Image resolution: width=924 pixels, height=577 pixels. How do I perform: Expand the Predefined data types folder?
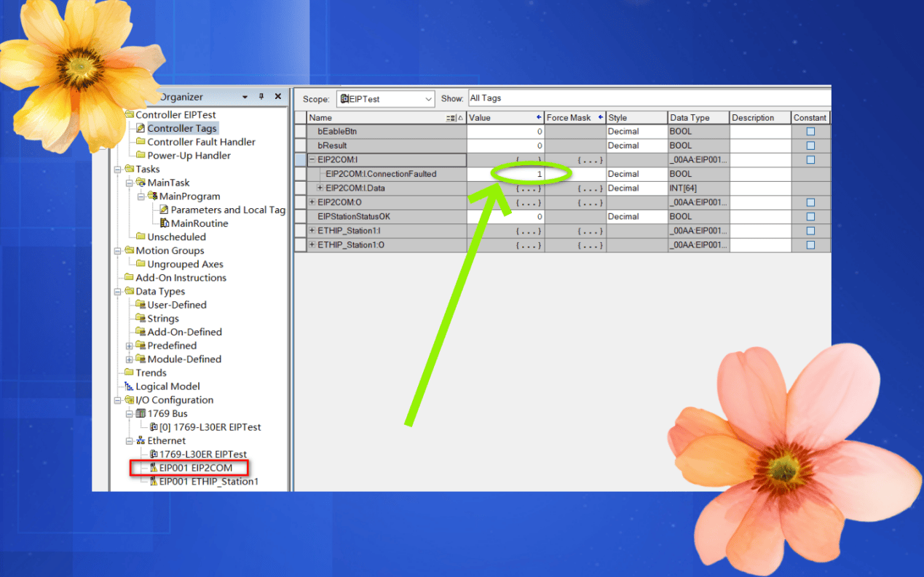130,346
